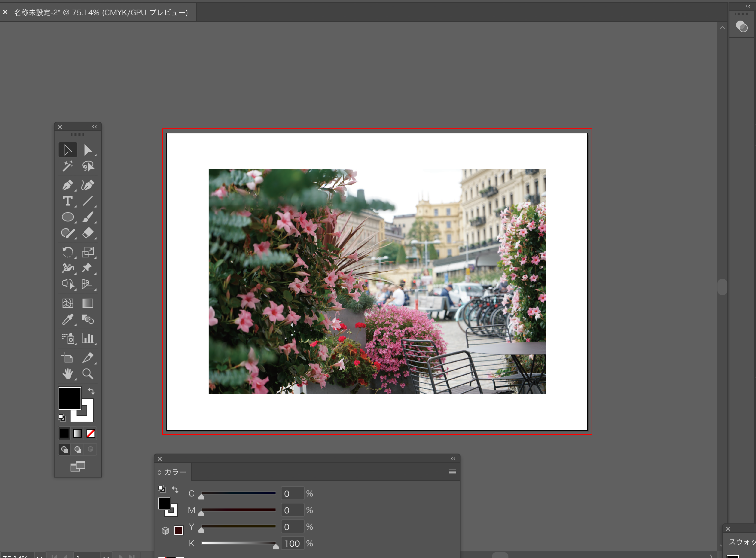The height and width of the screenshot is (558, 756).
Task: Pick the Ellipse tool
Action: pyautogui.click(x=68, y=217)
